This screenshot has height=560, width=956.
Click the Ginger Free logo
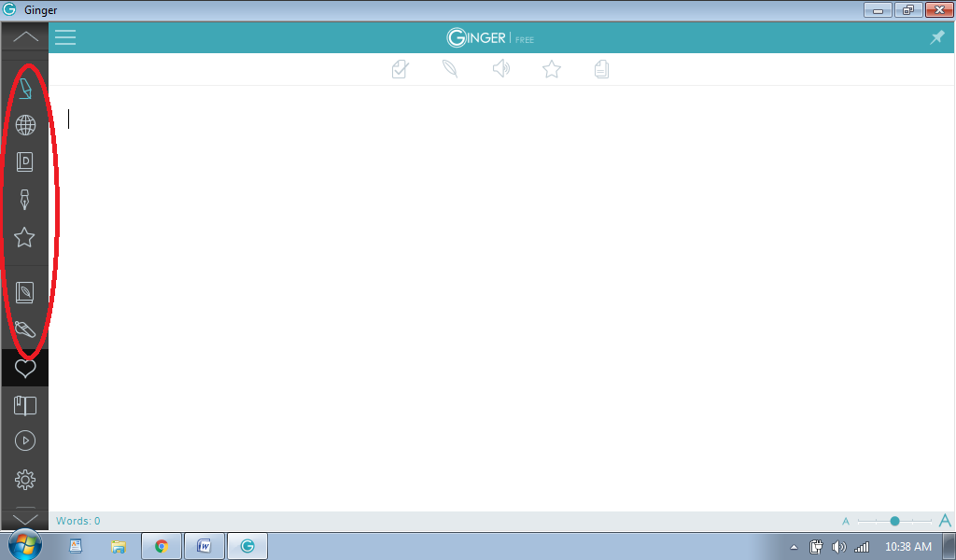pyautogui.click(x=488, y=38)
